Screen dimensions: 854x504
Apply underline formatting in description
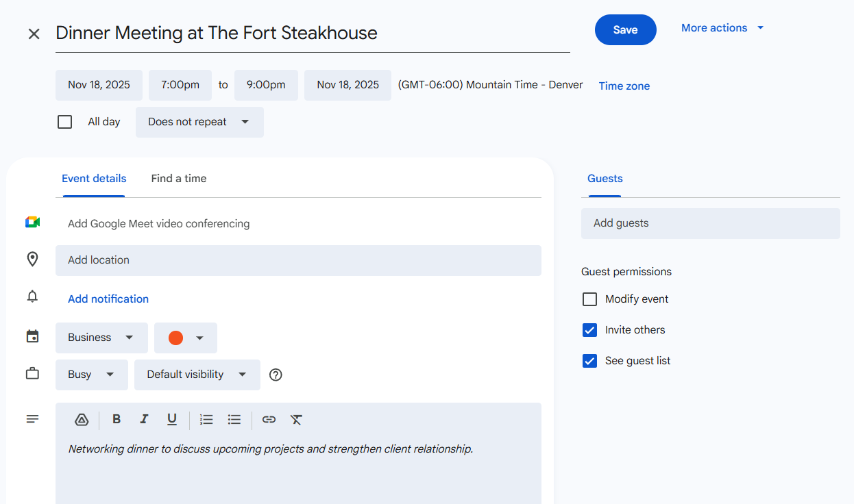tap(172, 420)
